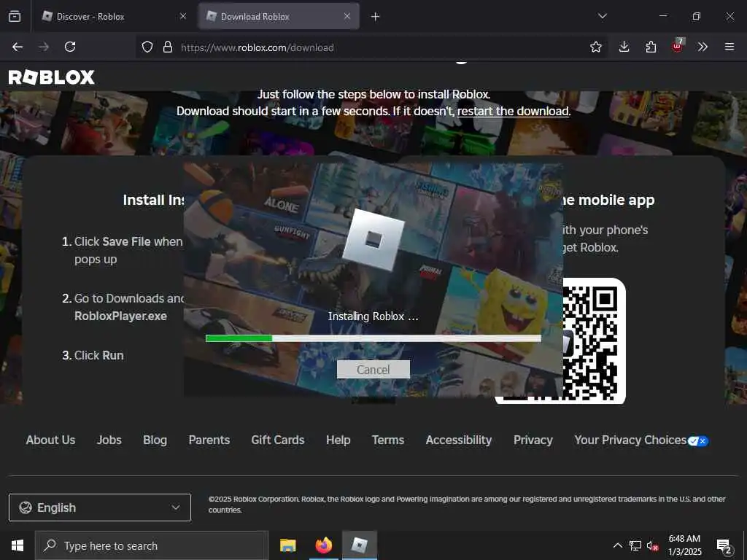Image resolution: width=747 pixels, height=560 pixels.
Task: Open a new tab with plus button
Action: pos(376,17)
